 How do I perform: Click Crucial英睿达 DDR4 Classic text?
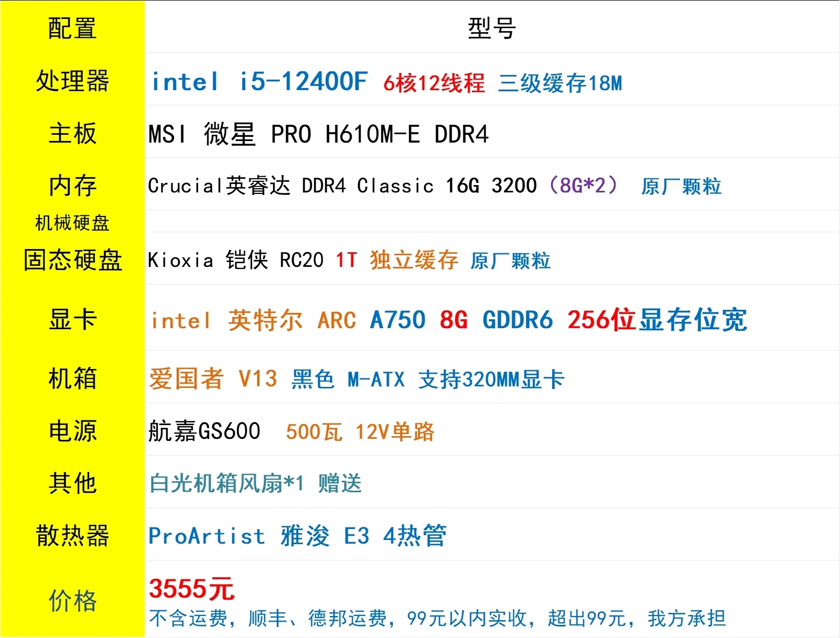click(x=291, y=186)
